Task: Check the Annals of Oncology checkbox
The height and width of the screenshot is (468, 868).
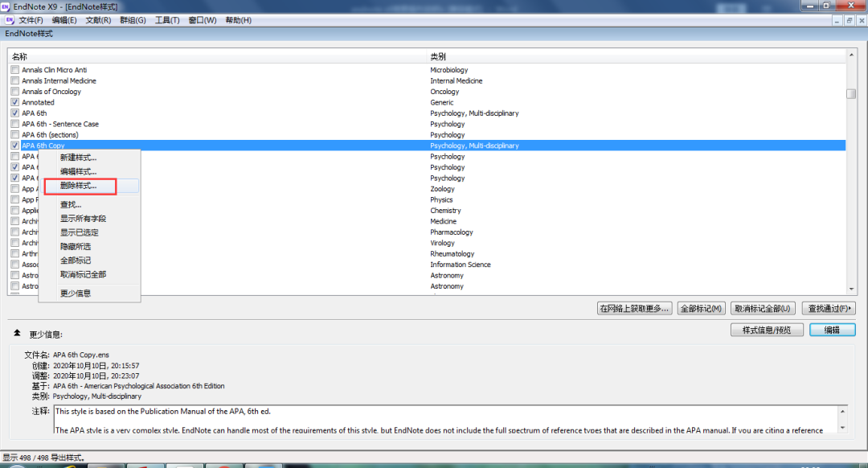Action: (15, 92)
